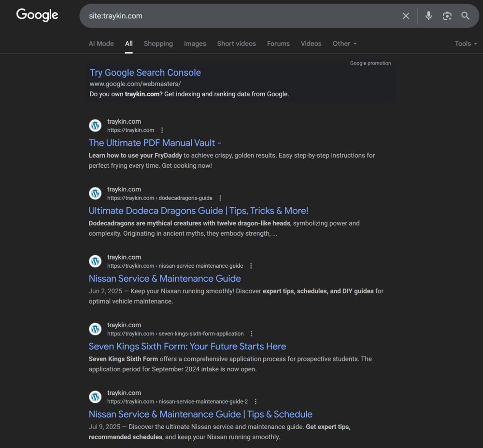Open more options for https://traykin.com result
Image resolution: width=483 pixels, height=448 pixels.
tap(162, 130)
